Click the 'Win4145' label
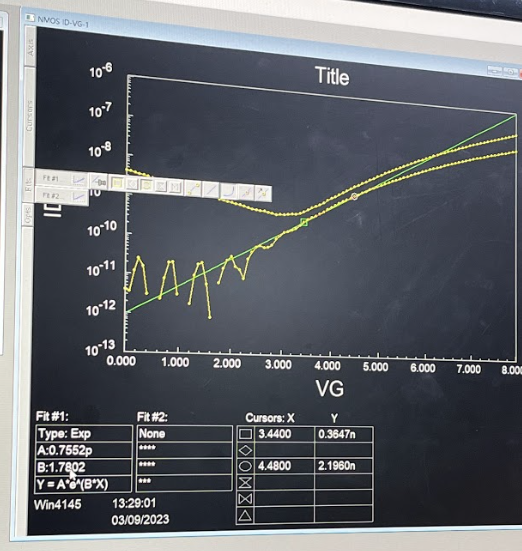Image resolution: width=522 pixels, height=551 pixels. point(58,505)
